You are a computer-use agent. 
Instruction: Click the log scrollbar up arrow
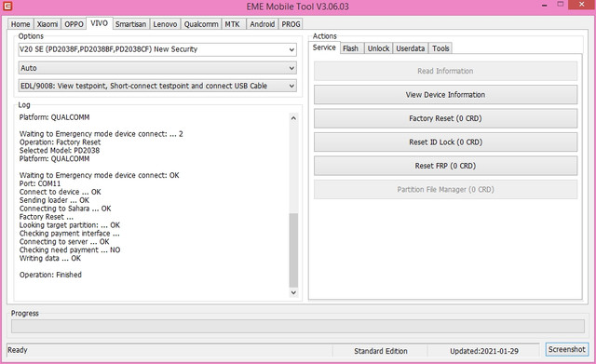coord(293,118)
